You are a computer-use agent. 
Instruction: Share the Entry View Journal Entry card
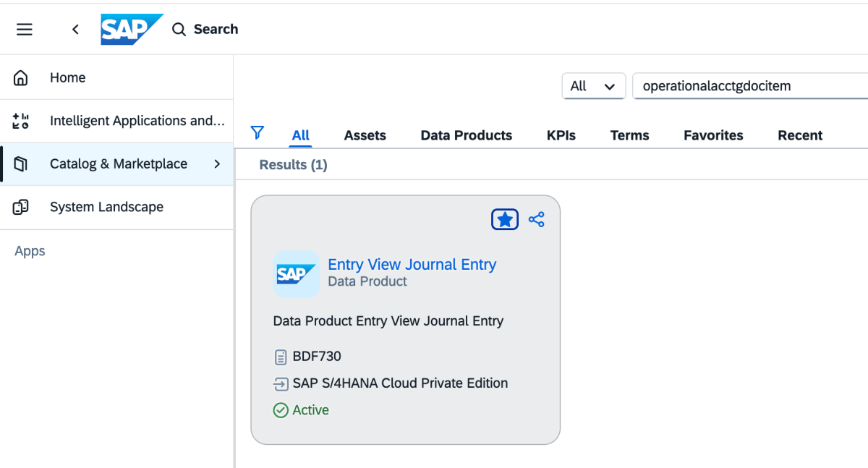(x=536, y=219)
